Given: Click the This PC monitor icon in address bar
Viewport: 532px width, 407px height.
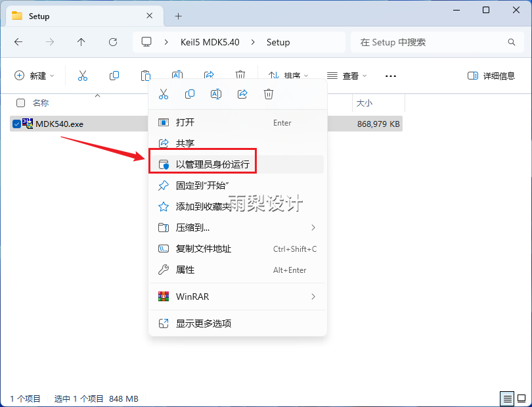Looking at the screenshot, I should click(146, 42).
